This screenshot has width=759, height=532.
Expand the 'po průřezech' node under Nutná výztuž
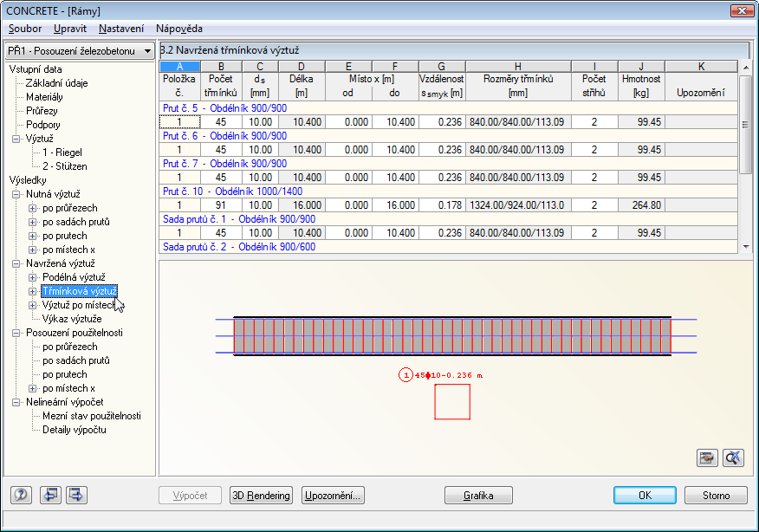[32, 208]
